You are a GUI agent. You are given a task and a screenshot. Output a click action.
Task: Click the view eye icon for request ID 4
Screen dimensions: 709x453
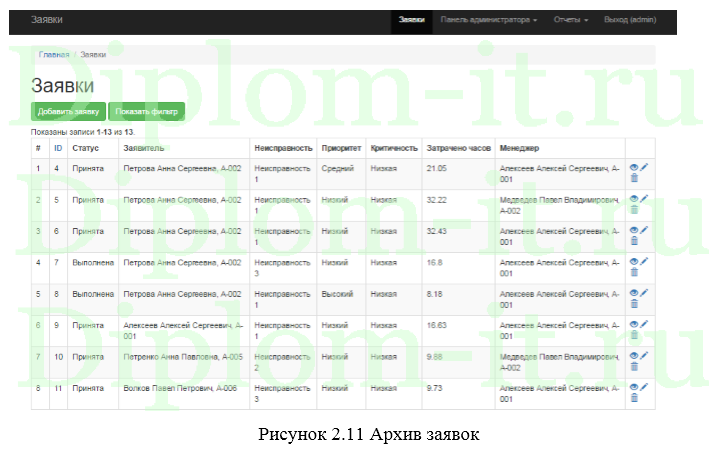point(634,167)
